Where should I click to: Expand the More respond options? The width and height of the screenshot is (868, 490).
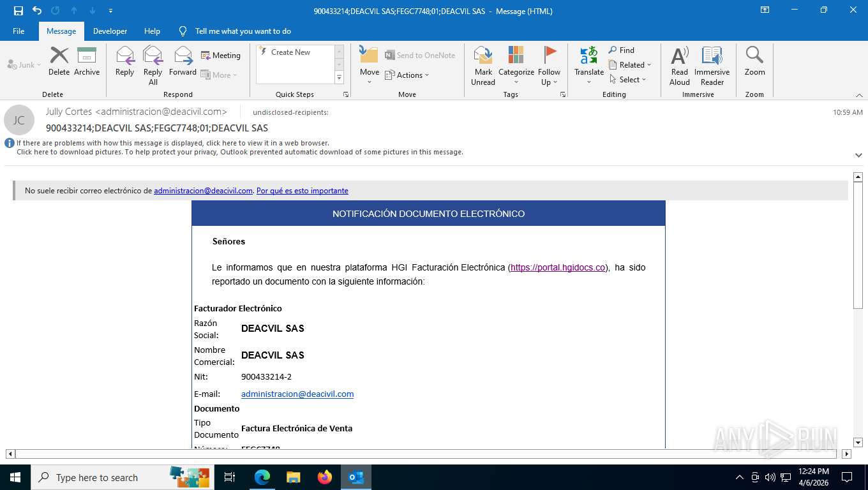tap(219, 75)
